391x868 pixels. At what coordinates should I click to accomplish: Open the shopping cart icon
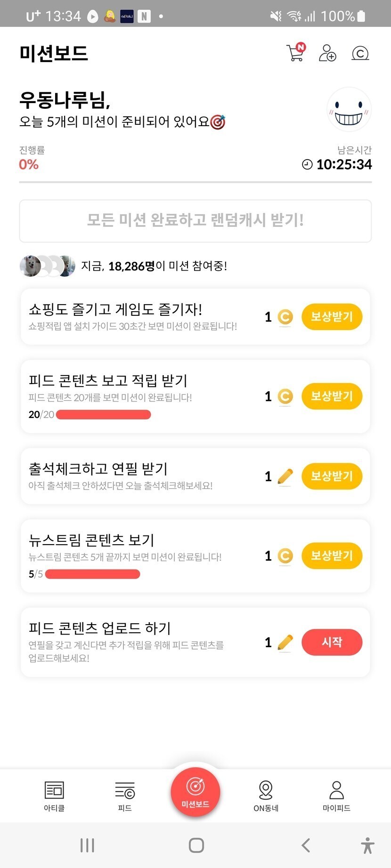296,53
